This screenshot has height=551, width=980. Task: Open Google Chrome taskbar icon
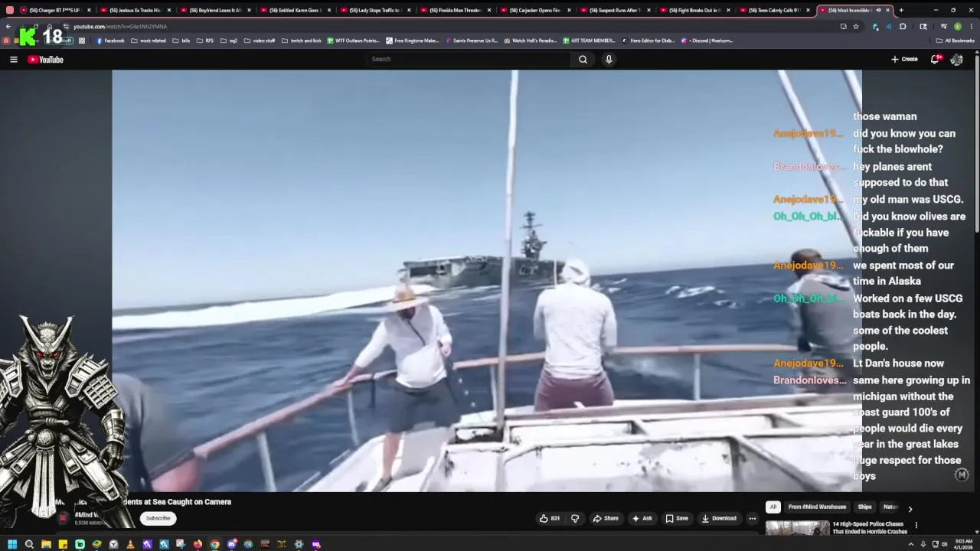click(214, 544)
